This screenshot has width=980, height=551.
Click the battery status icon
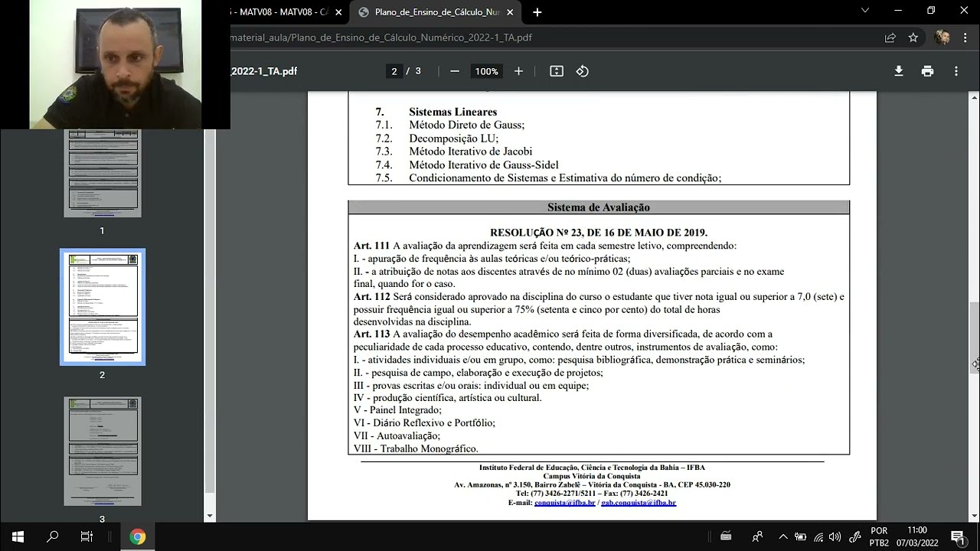coord(800,536)
